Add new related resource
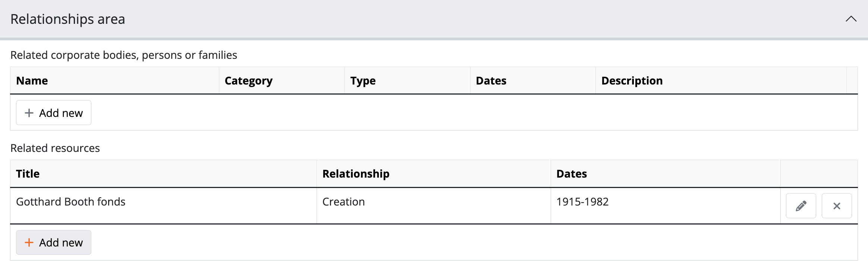 (x=54, y=242)
